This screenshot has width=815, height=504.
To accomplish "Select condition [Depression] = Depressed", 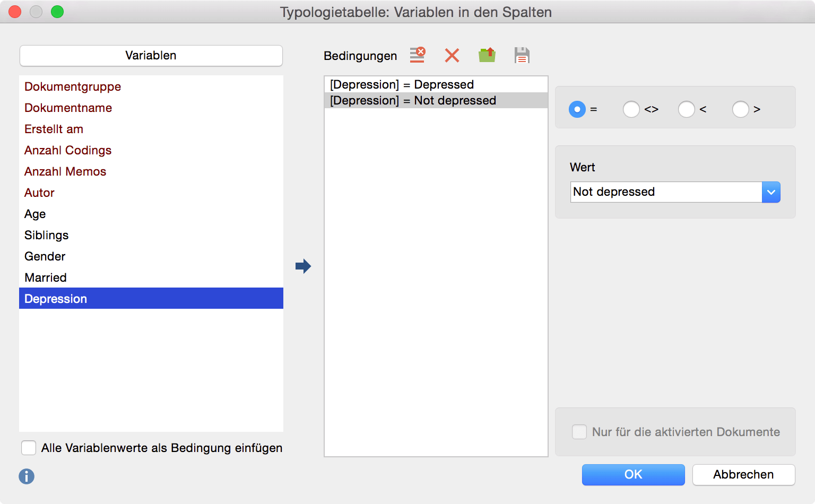I will pos(436,85).
